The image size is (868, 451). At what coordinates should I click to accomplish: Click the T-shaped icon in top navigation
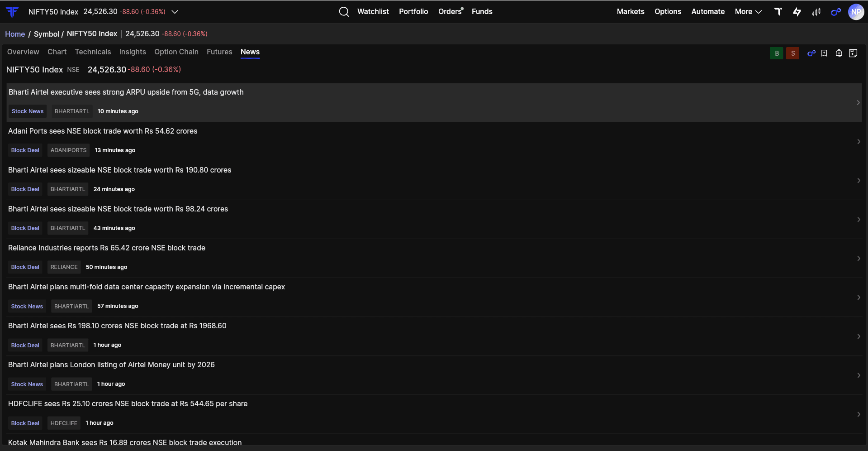(x=778, y=12)
